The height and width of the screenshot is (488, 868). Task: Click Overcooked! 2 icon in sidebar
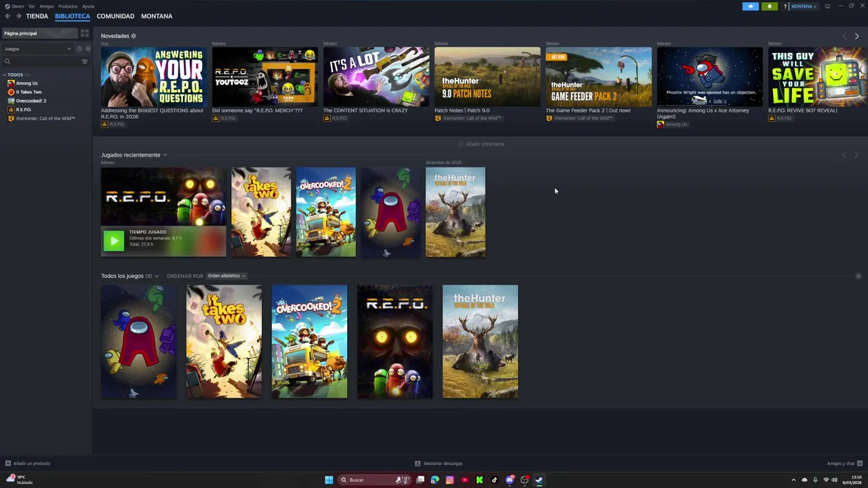[x=11, y=100]
